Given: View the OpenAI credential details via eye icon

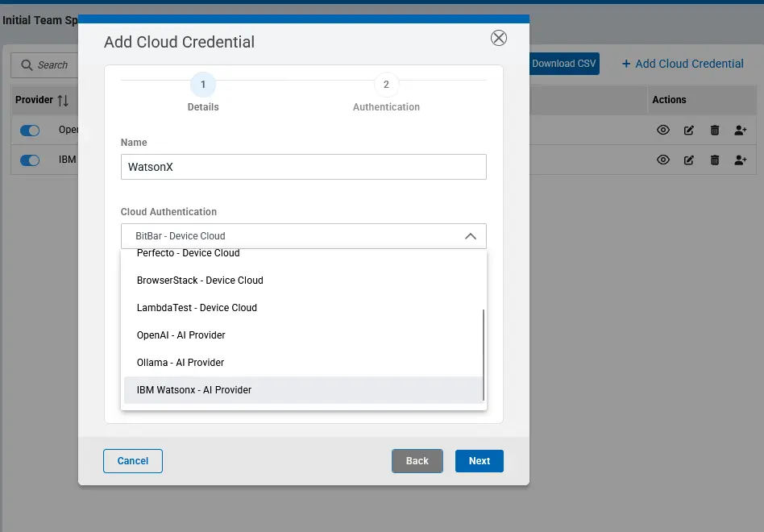Looking at the screenshot, I should (x=662, y=130).
